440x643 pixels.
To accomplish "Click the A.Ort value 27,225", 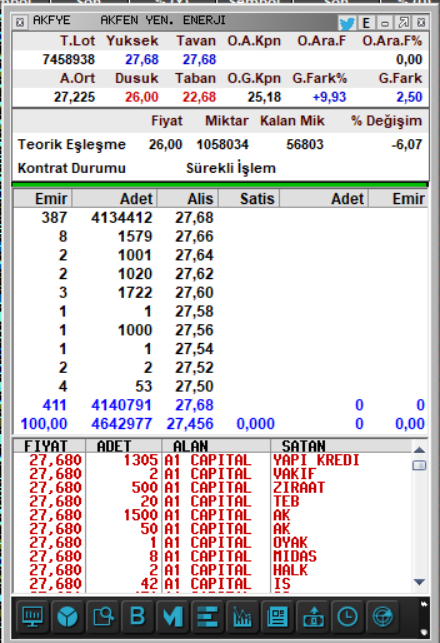I will pos(75,97).
